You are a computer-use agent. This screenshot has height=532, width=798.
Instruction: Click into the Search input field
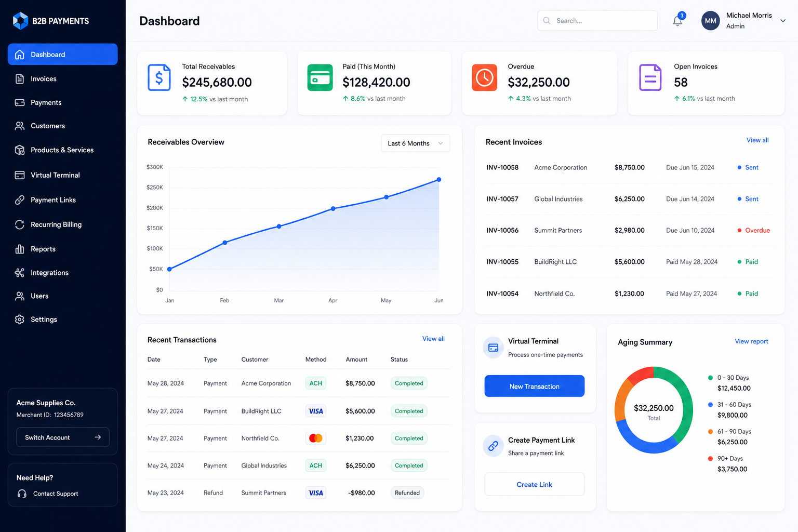(x=597, y=21)
